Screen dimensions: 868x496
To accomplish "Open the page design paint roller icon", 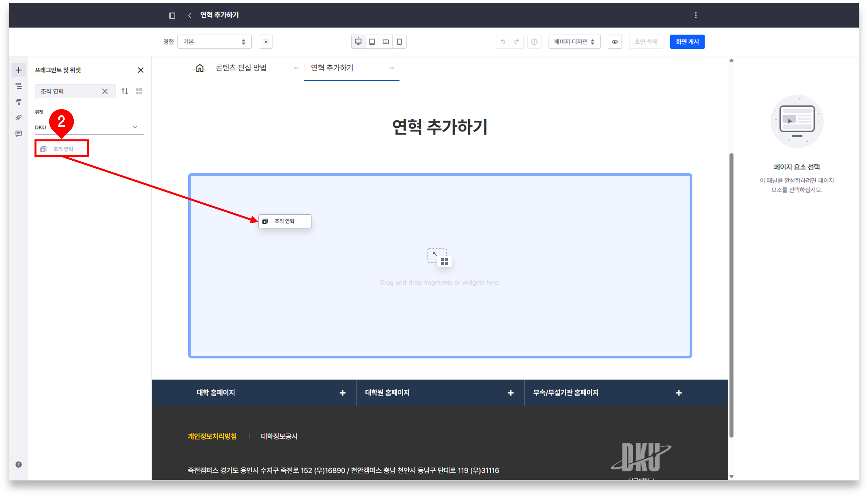I will 18,102.
